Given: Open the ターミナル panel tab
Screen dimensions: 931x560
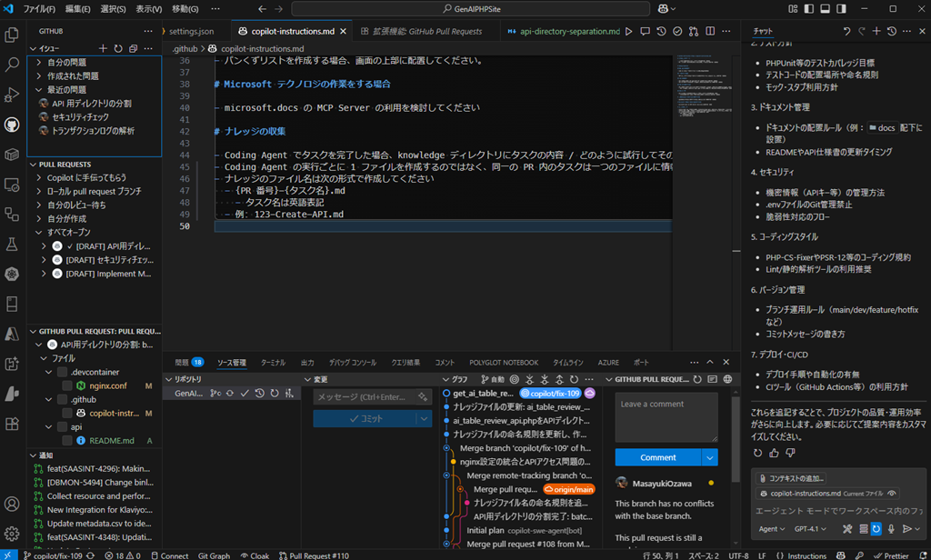Looking at the screenshot, I should point(273,362).
